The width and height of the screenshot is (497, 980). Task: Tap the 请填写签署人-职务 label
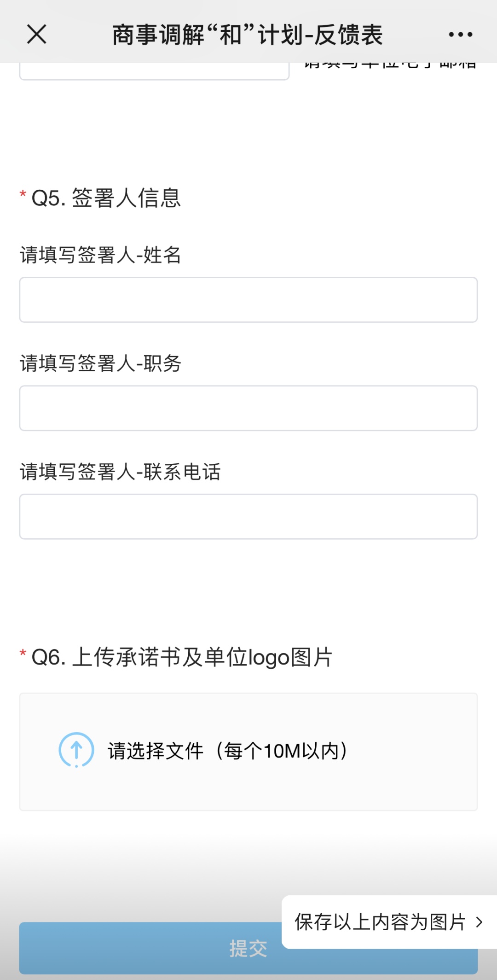coord(100,363)
